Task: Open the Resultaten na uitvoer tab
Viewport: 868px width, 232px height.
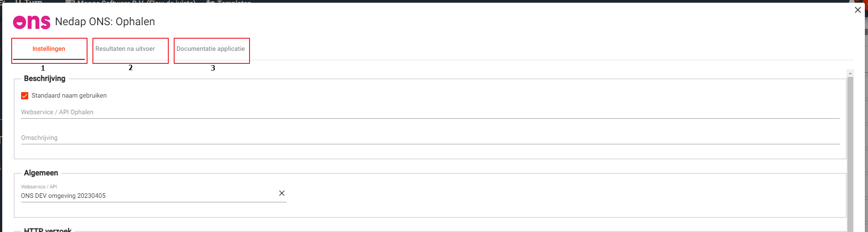Action: pos(125,49)
